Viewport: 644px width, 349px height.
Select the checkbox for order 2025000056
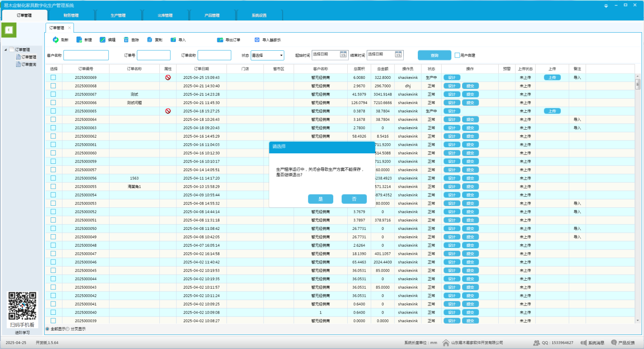click(53, 178)
